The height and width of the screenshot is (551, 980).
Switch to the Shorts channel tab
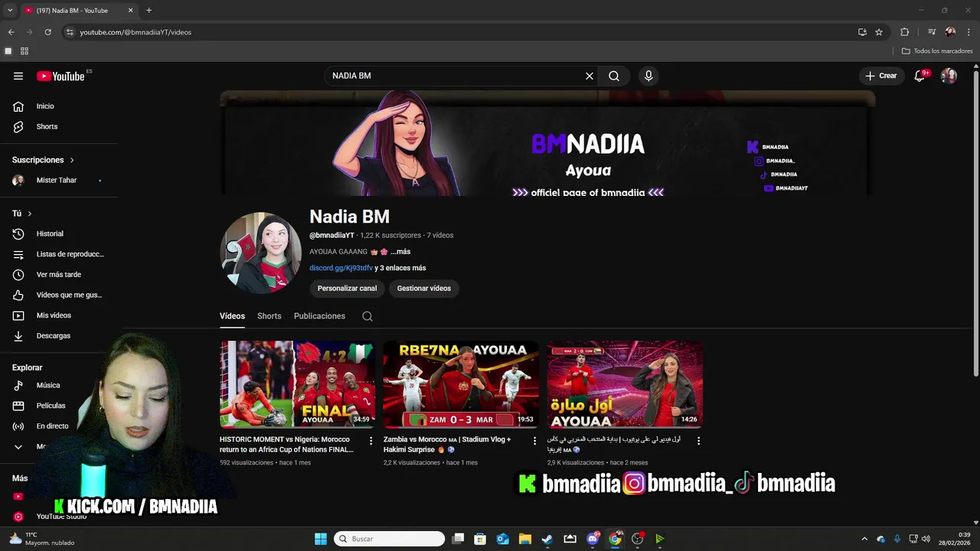click(x=269, y=316)
